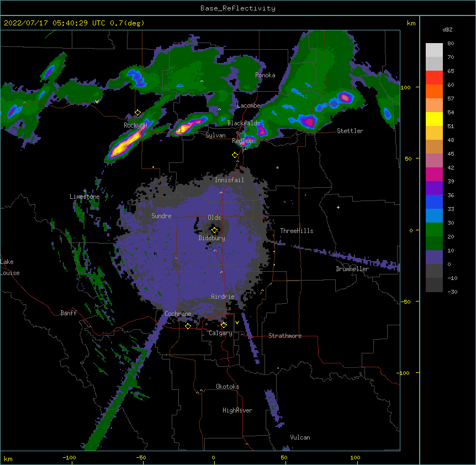Click the yellow diamond radar site marker between Olds and Didsbury

214,230
